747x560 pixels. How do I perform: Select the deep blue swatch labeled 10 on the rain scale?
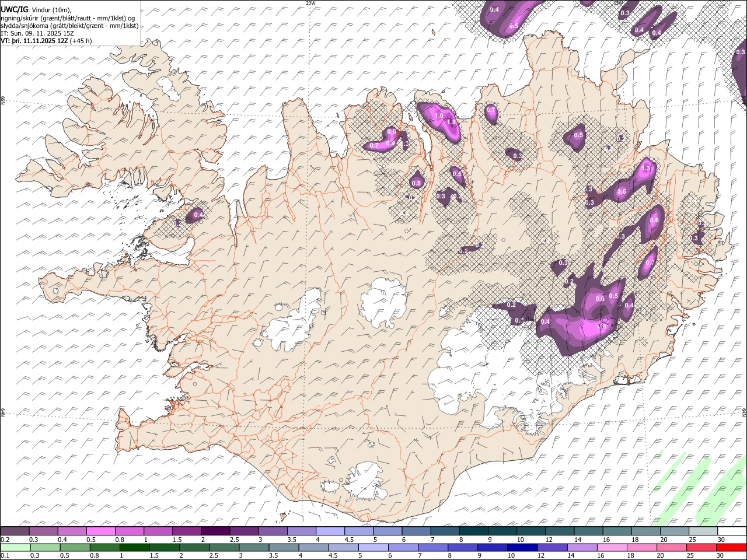point(522,547)
